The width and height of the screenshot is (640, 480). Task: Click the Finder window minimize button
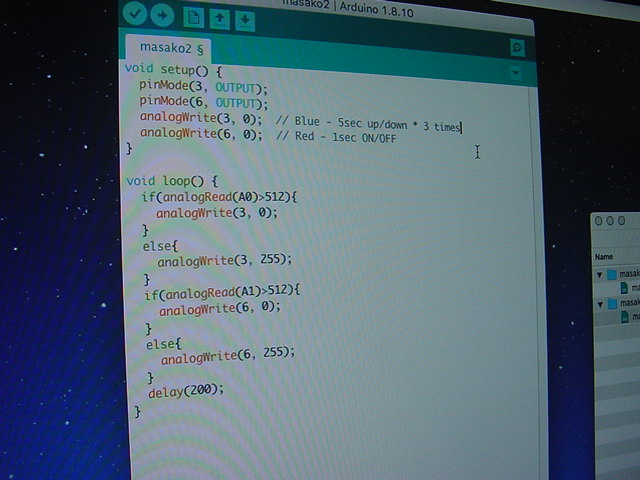(610, 221)
